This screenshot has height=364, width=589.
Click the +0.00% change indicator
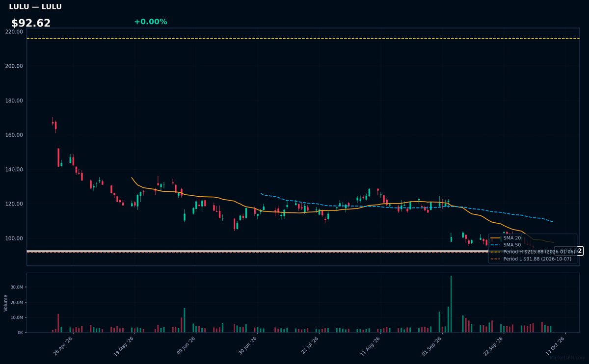tap(150, 22)
